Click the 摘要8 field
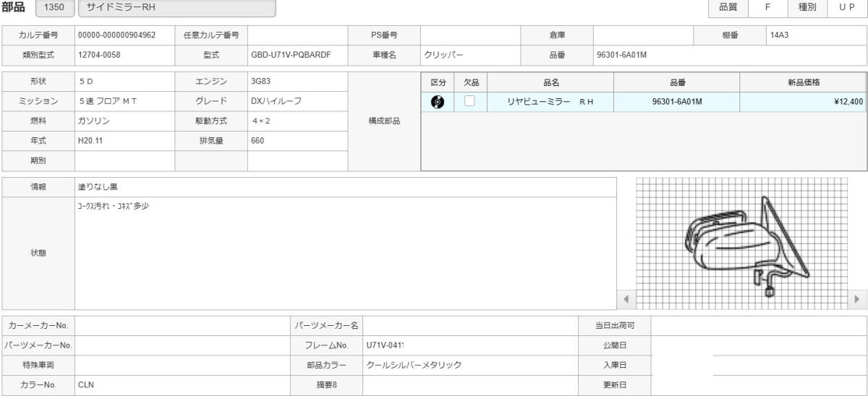 (470, 385)
